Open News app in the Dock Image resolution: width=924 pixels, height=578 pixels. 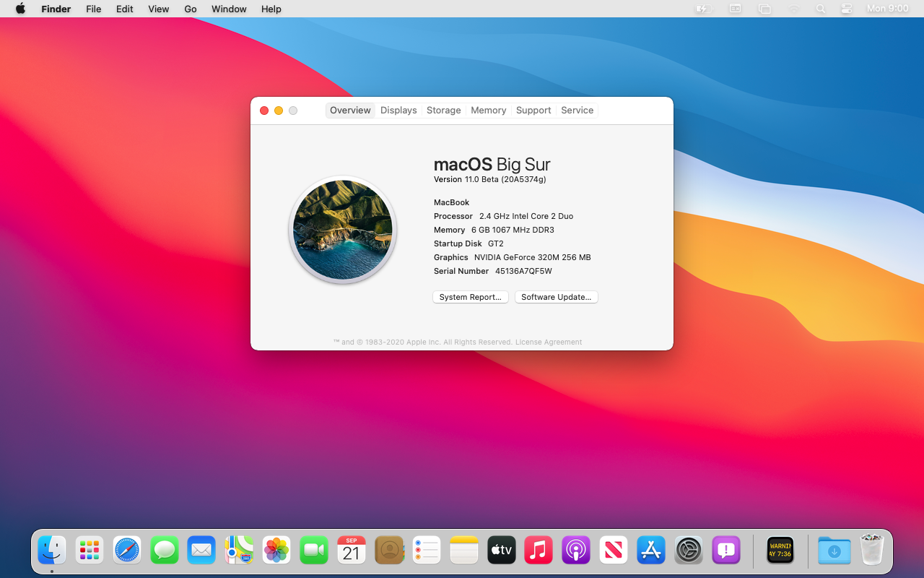614,551
